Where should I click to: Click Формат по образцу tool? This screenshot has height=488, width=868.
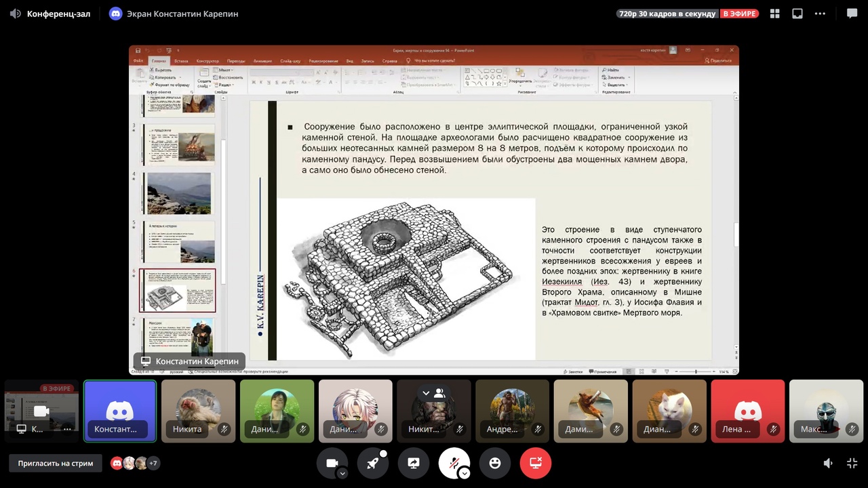pyautogui.click(x=170, y=85)
